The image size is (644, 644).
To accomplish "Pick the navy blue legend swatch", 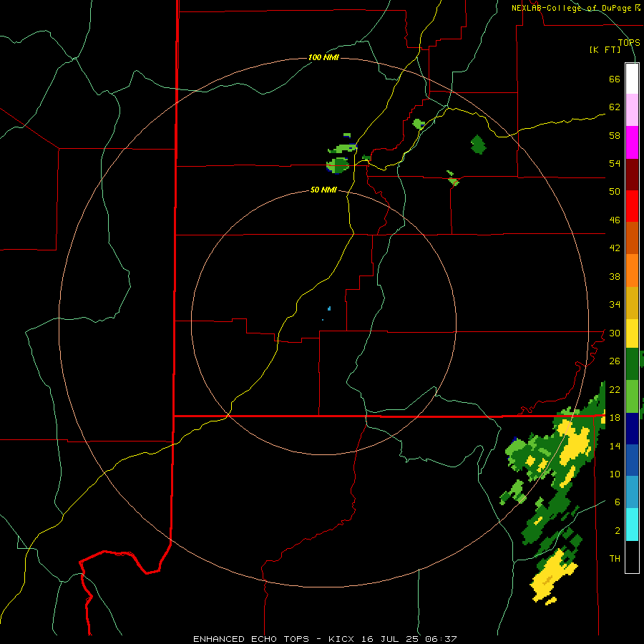I will click(x=632, y=429).
